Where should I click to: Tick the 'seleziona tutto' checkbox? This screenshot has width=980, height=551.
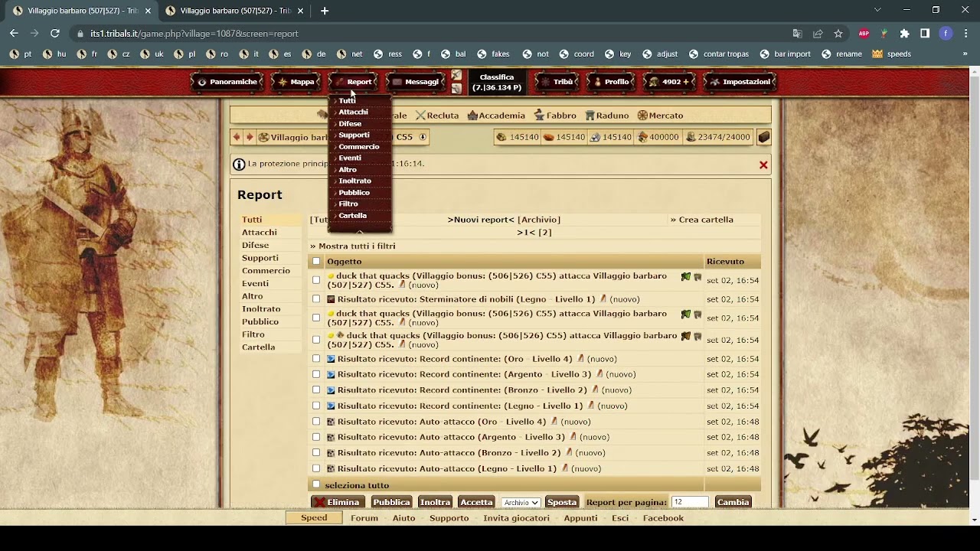[316, 484]
